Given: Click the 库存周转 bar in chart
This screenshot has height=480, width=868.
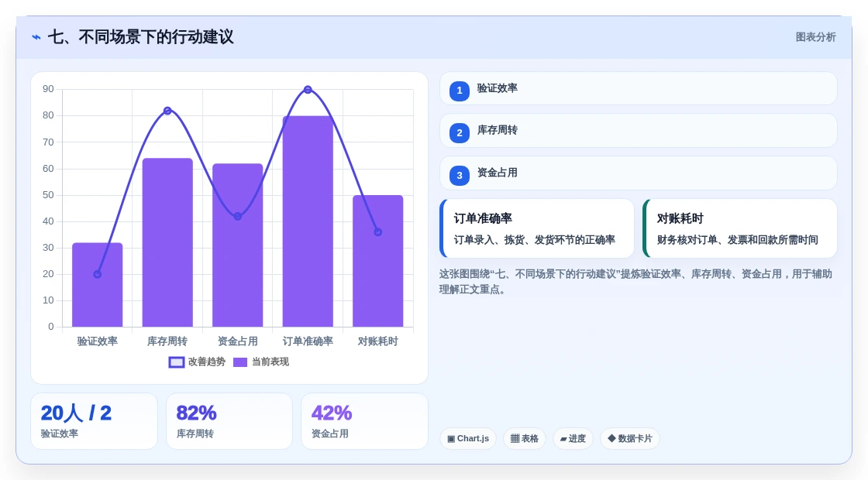Looking at the screenshot, I should click(167, 243).
